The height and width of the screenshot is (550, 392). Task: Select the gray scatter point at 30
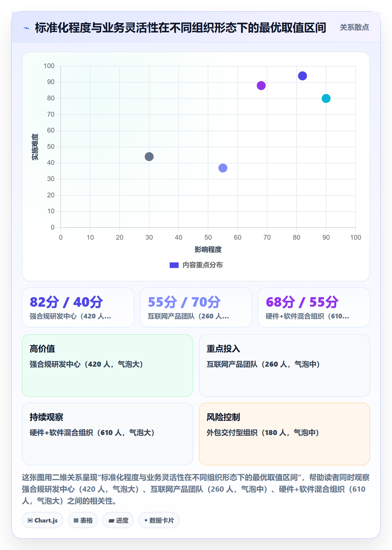click(149, 157)
